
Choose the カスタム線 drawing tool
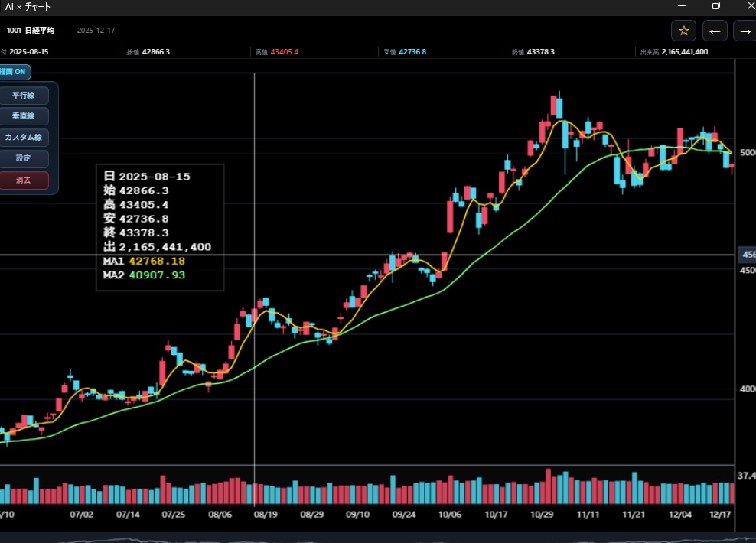(24, 138)
